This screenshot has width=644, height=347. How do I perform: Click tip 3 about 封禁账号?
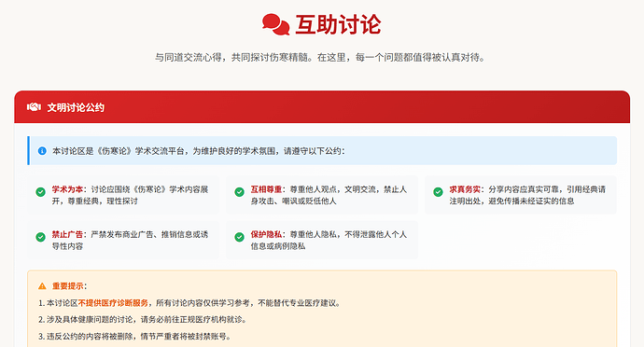click(x=134, y=337)
